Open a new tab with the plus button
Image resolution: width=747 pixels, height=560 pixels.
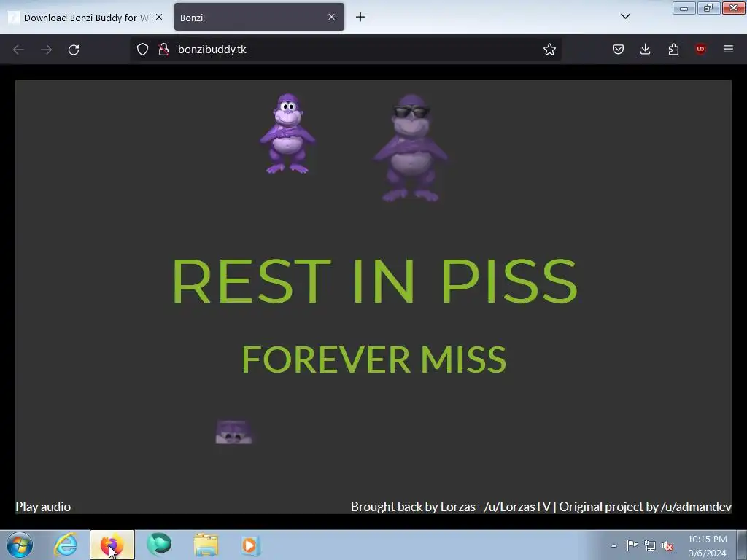[360, 17]
